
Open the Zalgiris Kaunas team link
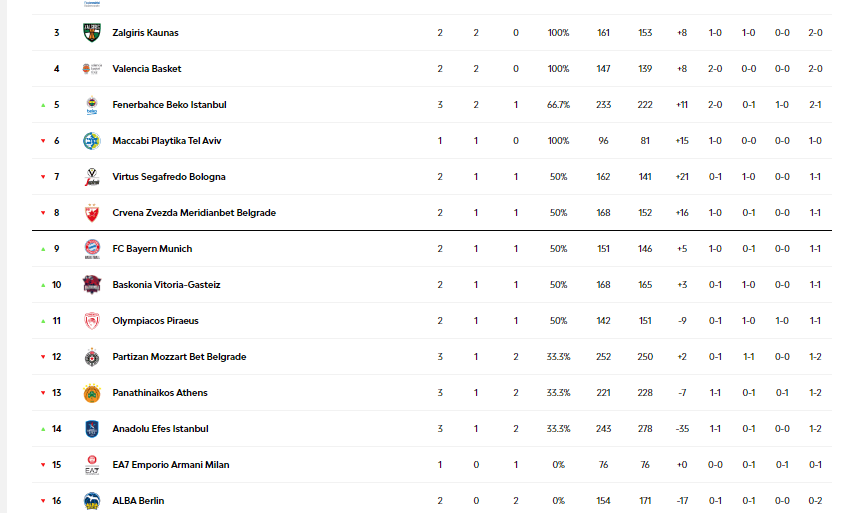click(x=145, y=33)
